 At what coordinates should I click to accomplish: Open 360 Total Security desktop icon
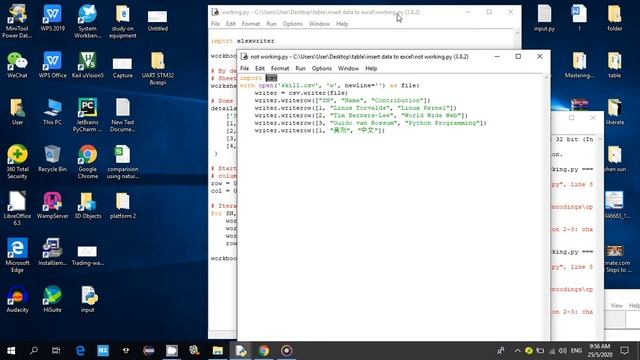coord(17,162)
